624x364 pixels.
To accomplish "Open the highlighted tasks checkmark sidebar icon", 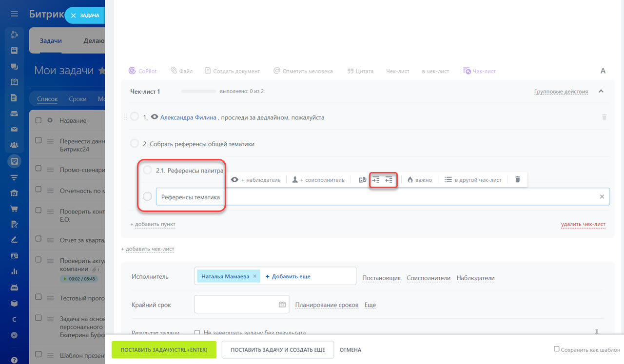I will pos(14,161).
